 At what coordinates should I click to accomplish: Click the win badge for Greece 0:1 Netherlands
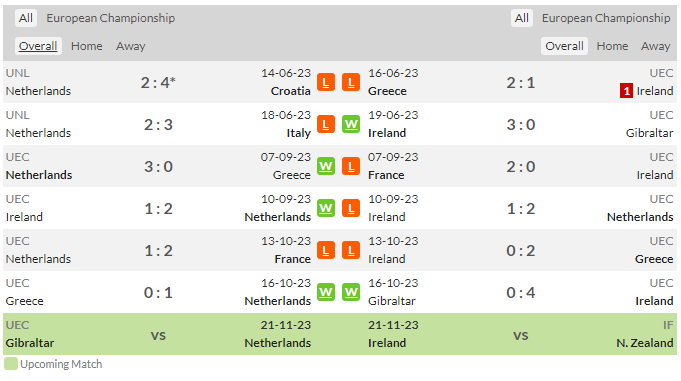click(x=326, y=292)
